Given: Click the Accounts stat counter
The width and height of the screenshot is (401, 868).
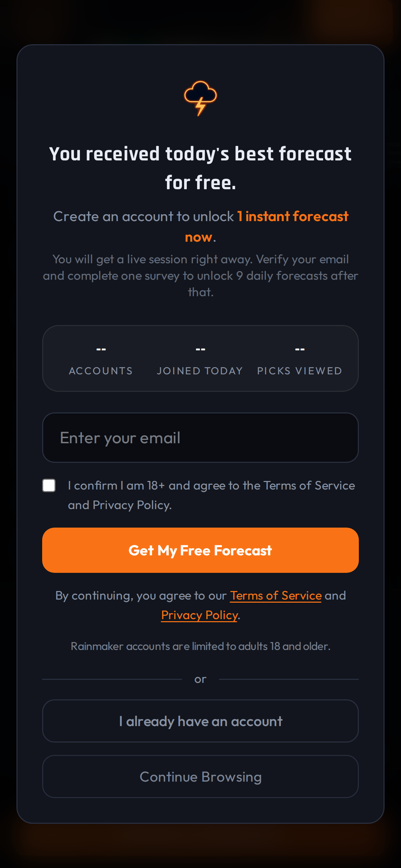Looking at the screenshot, I should pyautogui.click(x=101, y=359).
